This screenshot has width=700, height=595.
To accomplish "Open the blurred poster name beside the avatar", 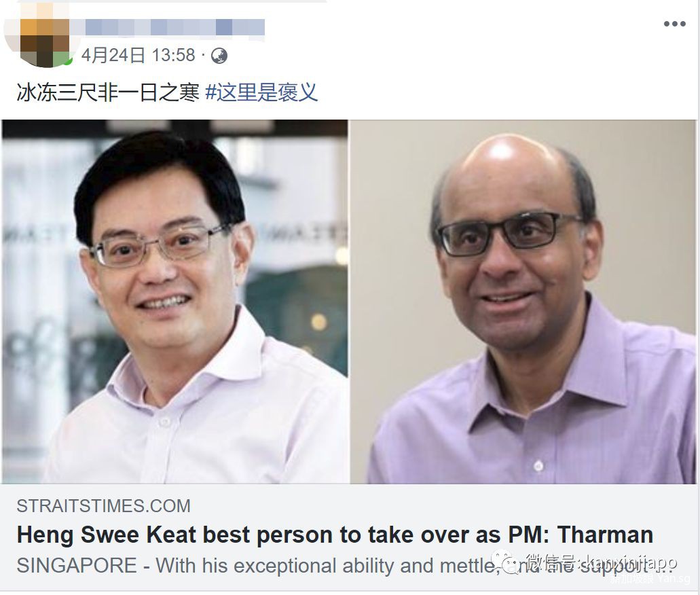I will coord(174,27).
